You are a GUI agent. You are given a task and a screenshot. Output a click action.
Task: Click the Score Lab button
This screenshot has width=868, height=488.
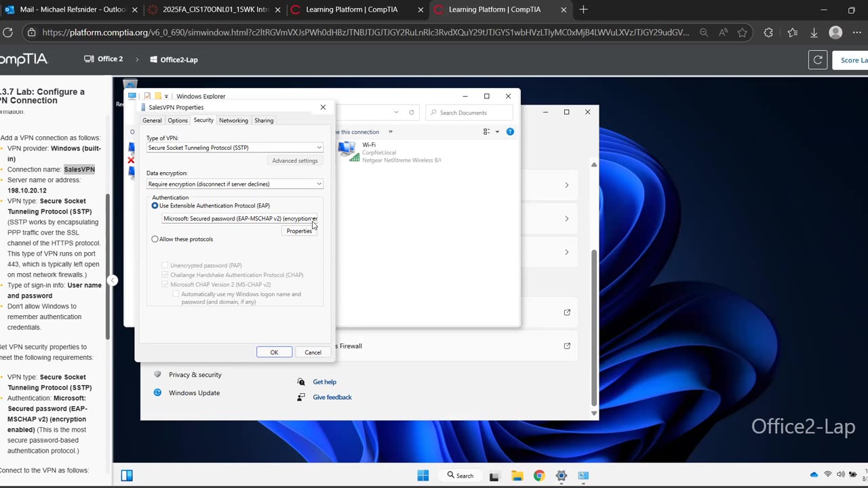(852, 60)
